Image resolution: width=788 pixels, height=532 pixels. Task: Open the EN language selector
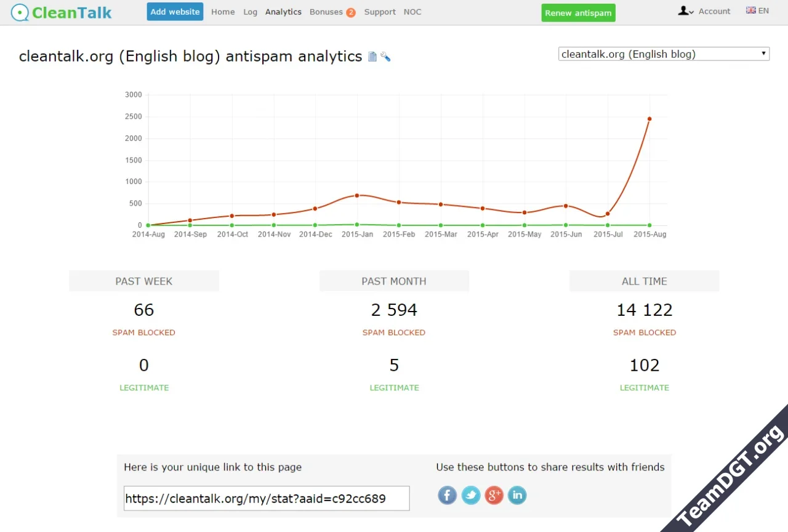click(x=757, y=10)
